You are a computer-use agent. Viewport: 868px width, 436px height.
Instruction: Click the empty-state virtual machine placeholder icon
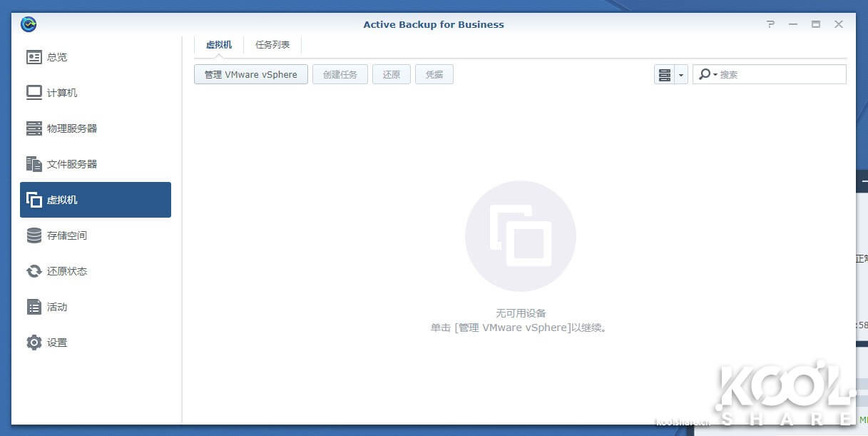pyautogui.click(x=521, y=235)
